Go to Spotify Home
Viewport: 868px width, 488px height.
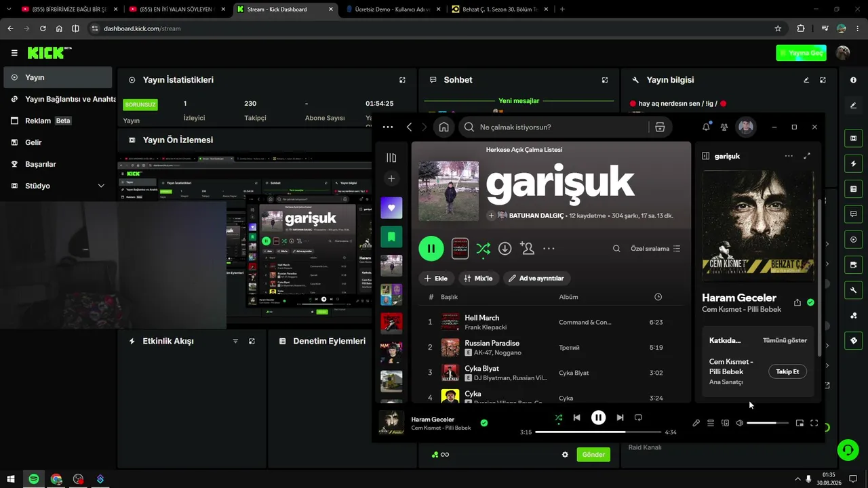click(x=443, y=127)
